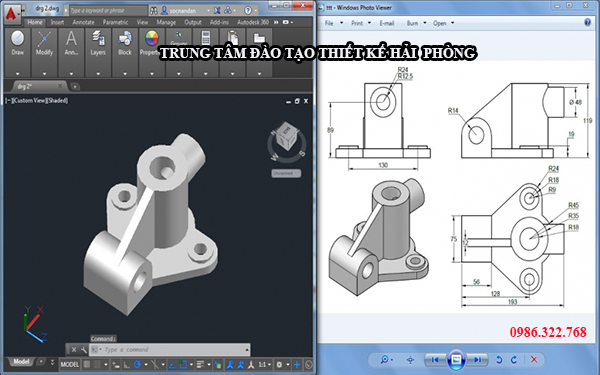Image resolution: width=600 pixels, height=375 pixels.
Task: Click the workspace switching gear in status bar
Action: tap(279, 365)
